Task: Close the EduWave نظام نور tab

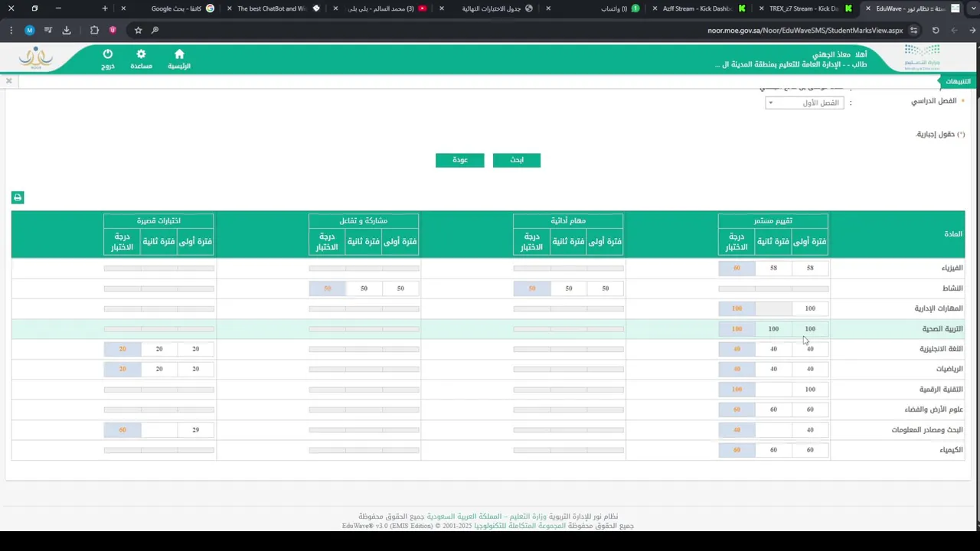Action: click(868, 8)
